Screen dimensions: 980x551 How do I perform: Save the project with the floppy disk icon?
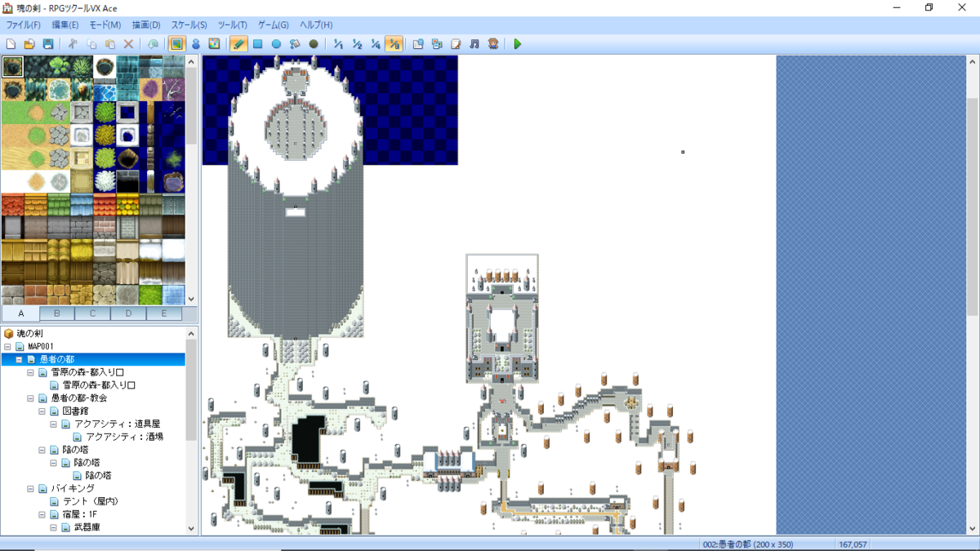coord(48,44)
